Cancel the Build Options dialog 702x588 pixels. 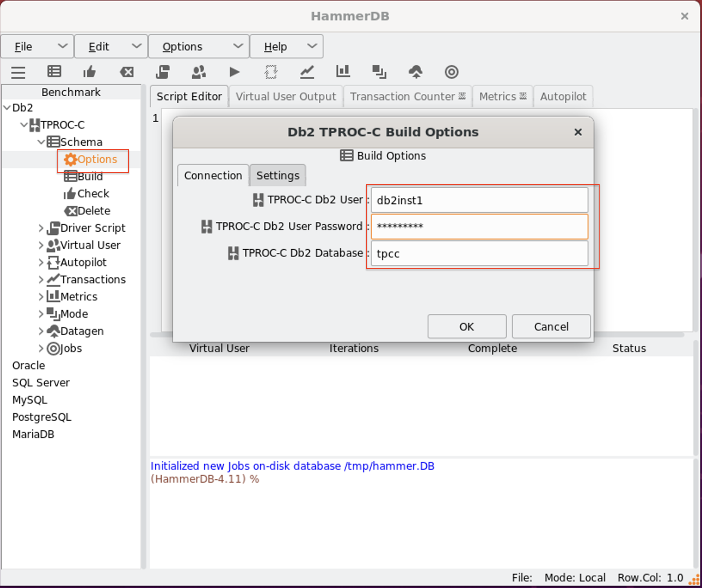point(551,327)
